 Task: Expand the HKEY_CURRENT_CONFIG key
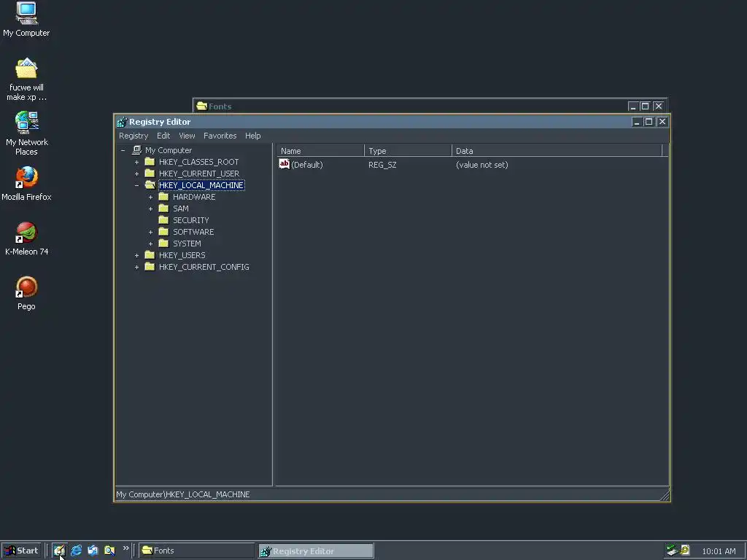[x=136, y=267]
